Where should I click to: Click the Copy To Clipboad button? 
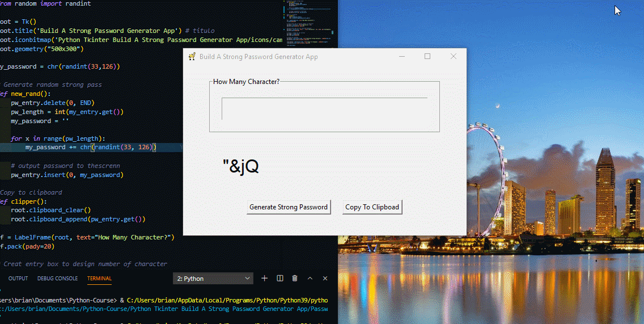372,207
